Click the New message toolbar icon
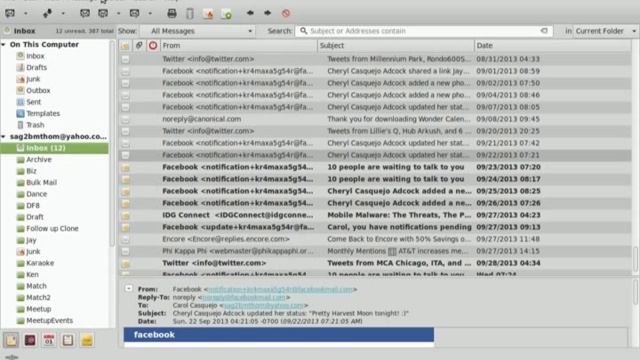640x360 pixels. tap(10, 13)
